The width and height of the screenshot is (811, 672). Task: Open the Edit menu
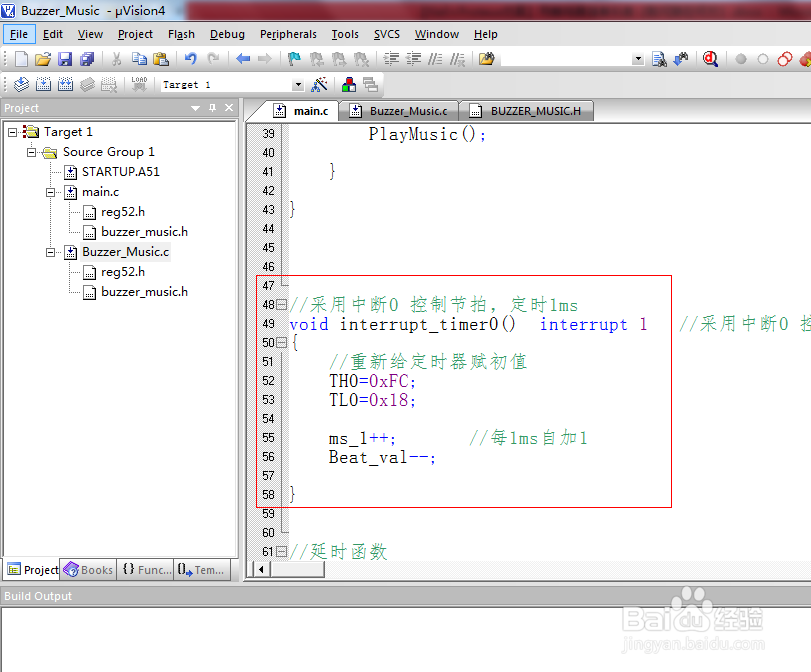53,34
